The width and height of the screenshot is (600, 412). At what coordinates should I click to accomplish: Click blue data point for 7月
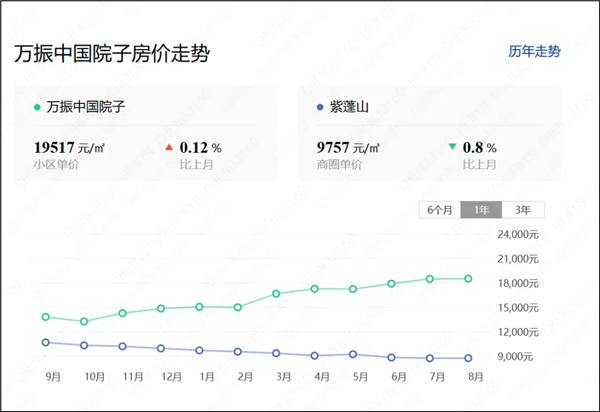(x=430, y=358)
